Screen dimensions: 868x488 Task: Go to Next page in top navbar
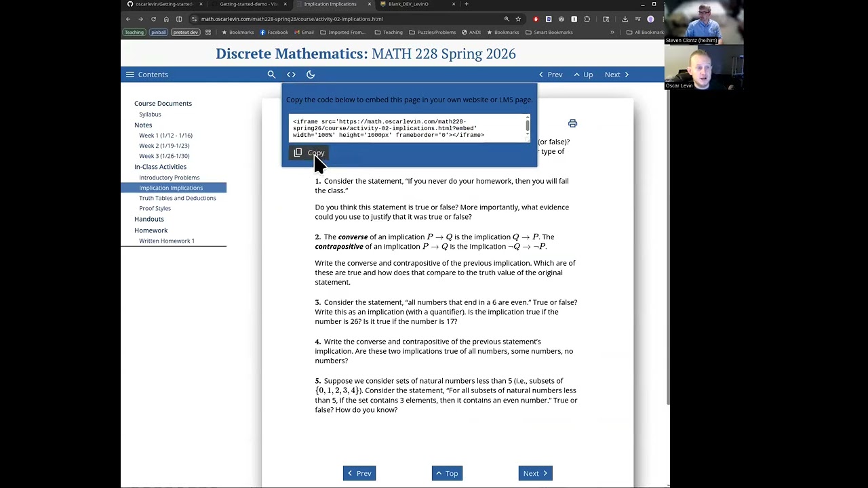click(617, 75)
